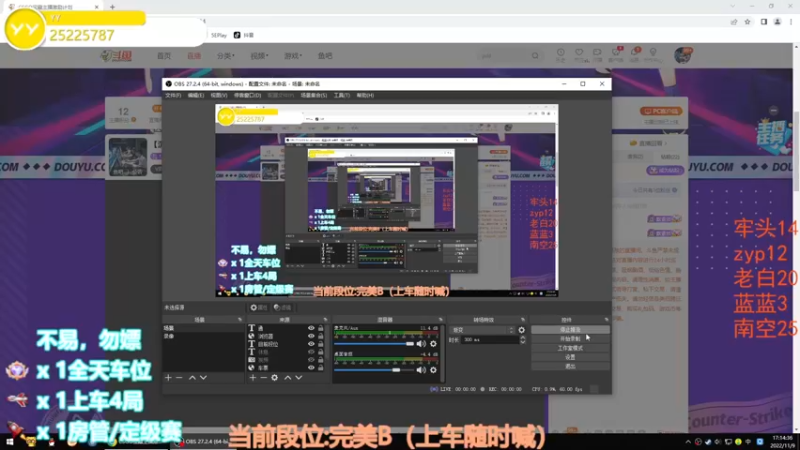The width and height of the screenshot is (800, 450).
Task: Click the Douyu search magnifier icon
Action: click(x=535, y=56)
